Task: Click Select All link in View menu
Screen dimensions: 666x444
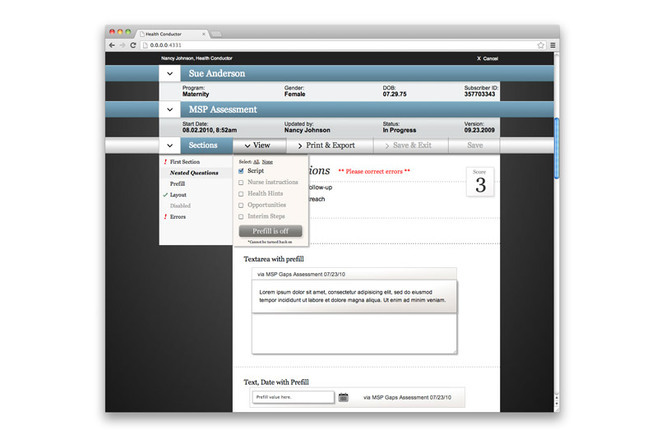Action: (257, 162)
